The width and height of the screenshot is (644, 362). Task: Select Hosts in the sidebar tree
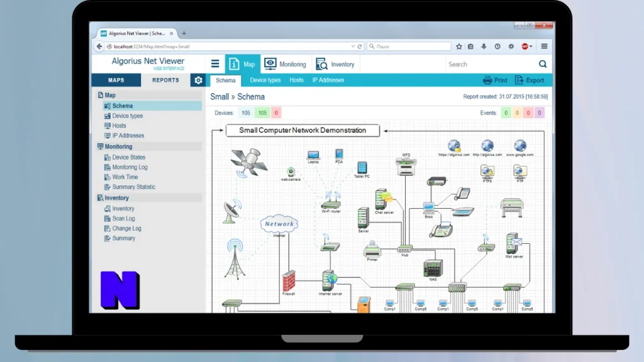click(115, 126)
